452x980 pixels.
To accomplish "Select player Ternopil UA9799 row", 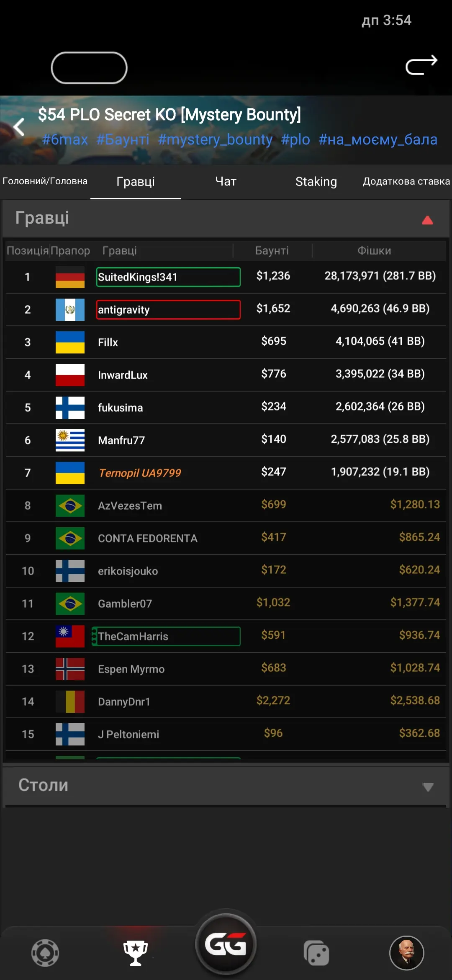I will (x=226, y=473).
